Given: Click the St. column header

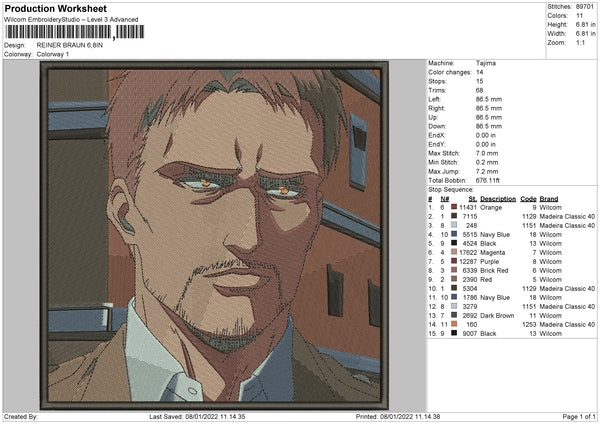Looking at the screenshot, I should pos(472,199).
